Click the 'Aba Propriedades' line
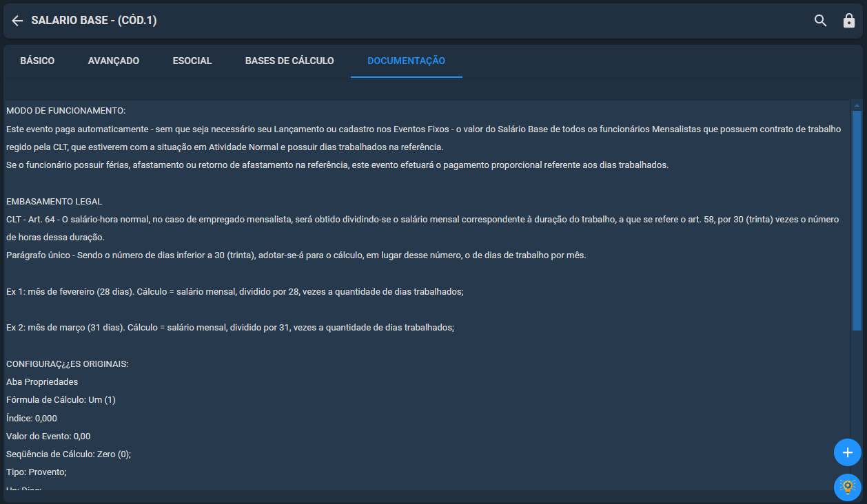Image resolution: width=867 pixels, height=504 pixels. point(42,381)
